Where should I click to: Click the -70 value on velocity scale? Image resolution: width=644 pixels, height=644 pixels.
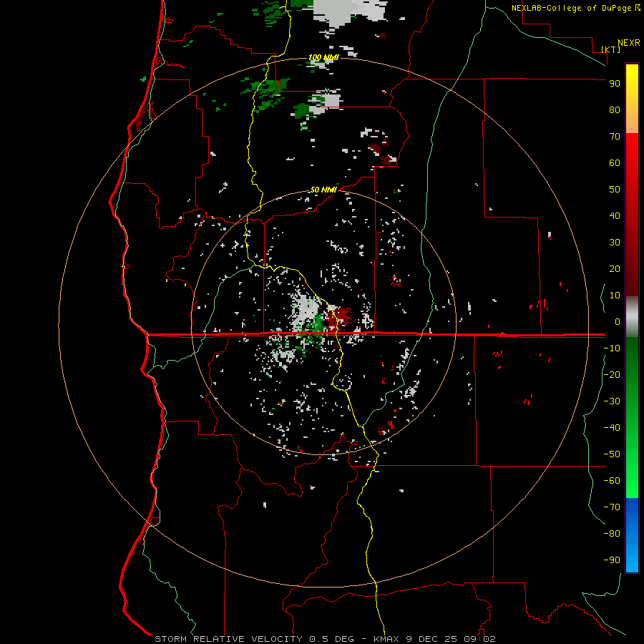point(612,507)
